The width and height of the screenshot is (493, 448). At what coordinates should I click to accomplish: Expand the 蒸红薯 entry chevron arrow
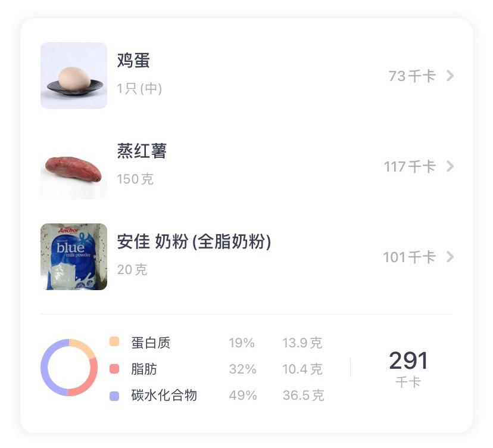(450, 166)
